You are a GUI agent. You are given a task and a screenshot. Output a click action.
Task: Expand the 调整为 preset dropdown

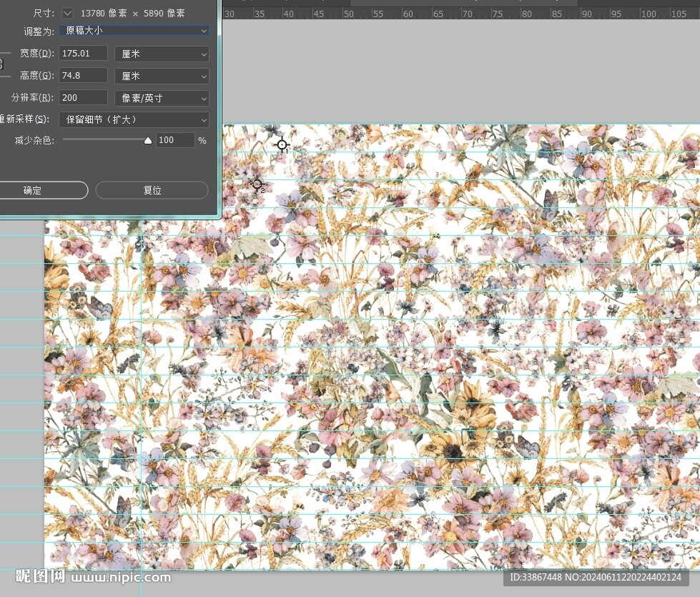[x=134, y=31]
